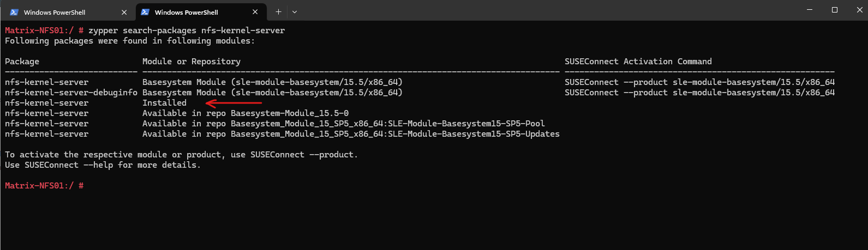
Task: Click the nfs-kernel-server-debuginfo package entry
Action: click(71, 93)
